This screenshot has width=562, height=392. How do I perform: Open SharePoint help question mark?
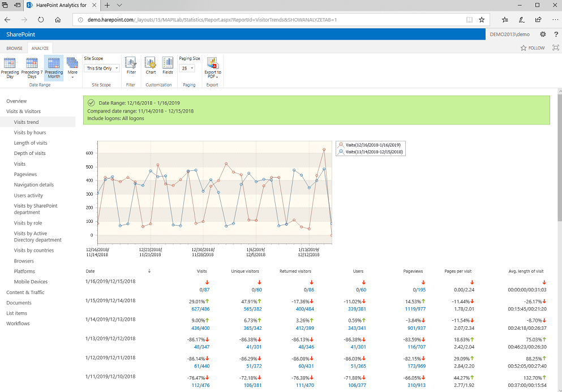click(556, 35)
